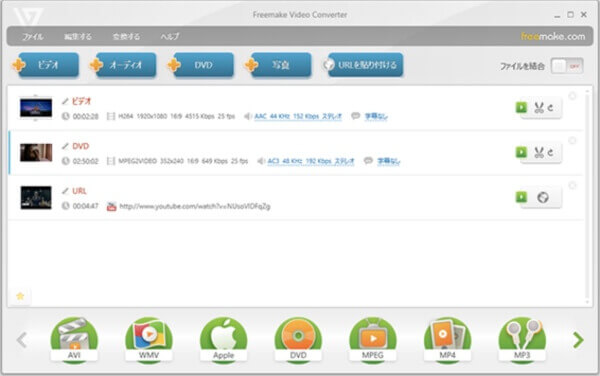The height and width of the screenshot is (376, 600).
Task: Open AC3 48 KHz audio track dropdown
Action: click(311, 161)
